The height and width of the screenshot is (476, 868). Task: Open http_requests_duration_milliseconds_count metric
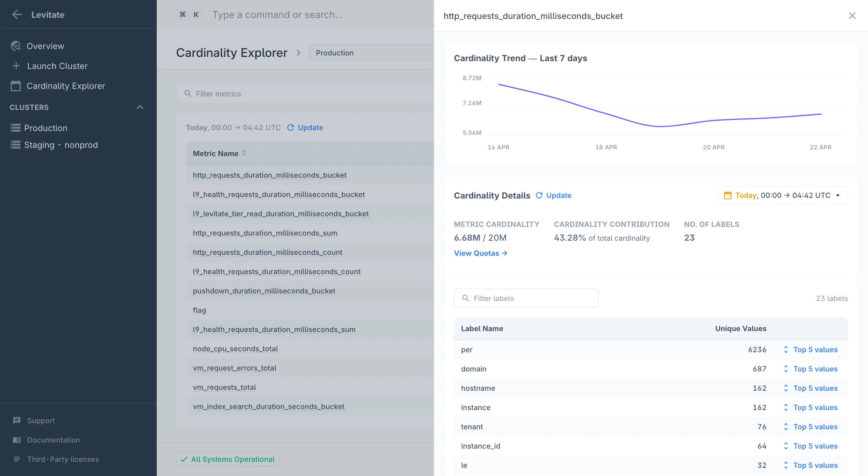coord(268,252)
